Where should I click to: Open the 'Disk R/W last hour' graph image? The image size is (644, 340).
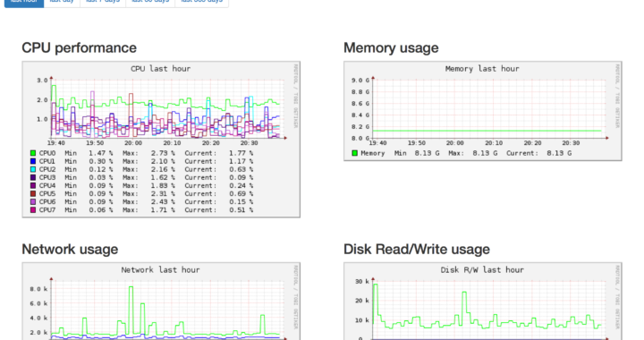483,302
